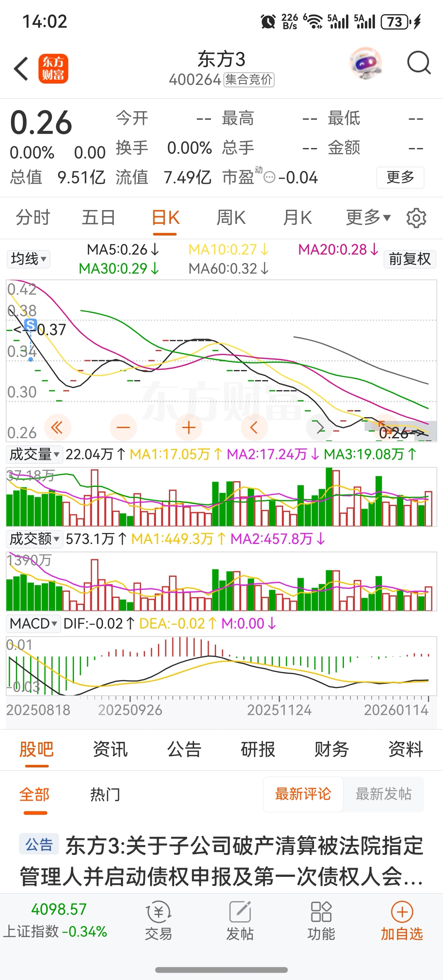Select the 热门 posts filter
443x980 pixels.
[x=105, y=795]
